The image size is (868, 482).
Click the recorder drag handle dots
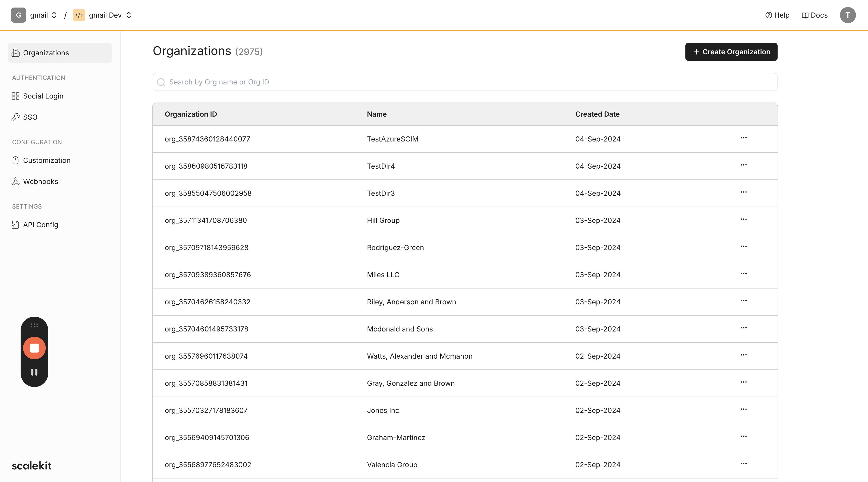[x=34, y=325]
